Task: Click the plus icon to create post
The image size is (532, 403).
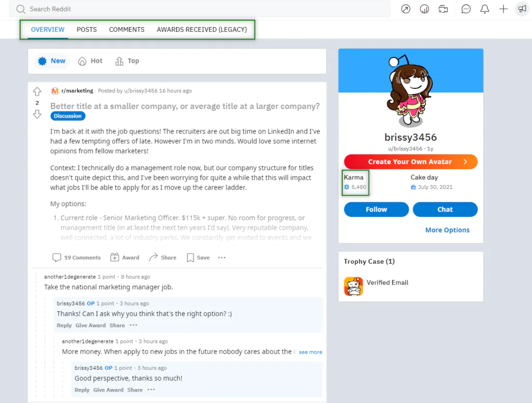Action: 503,9
